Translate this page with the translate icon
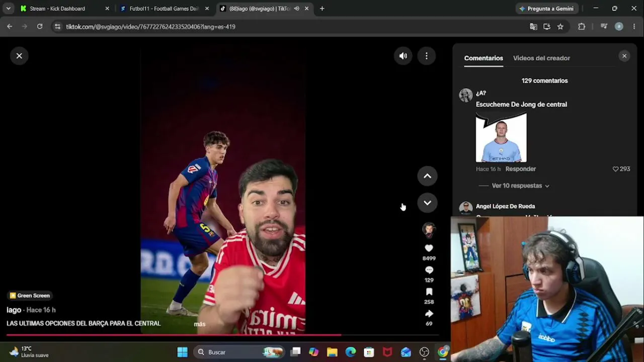This screenshot has width=644, height=362. coord(533,27)
